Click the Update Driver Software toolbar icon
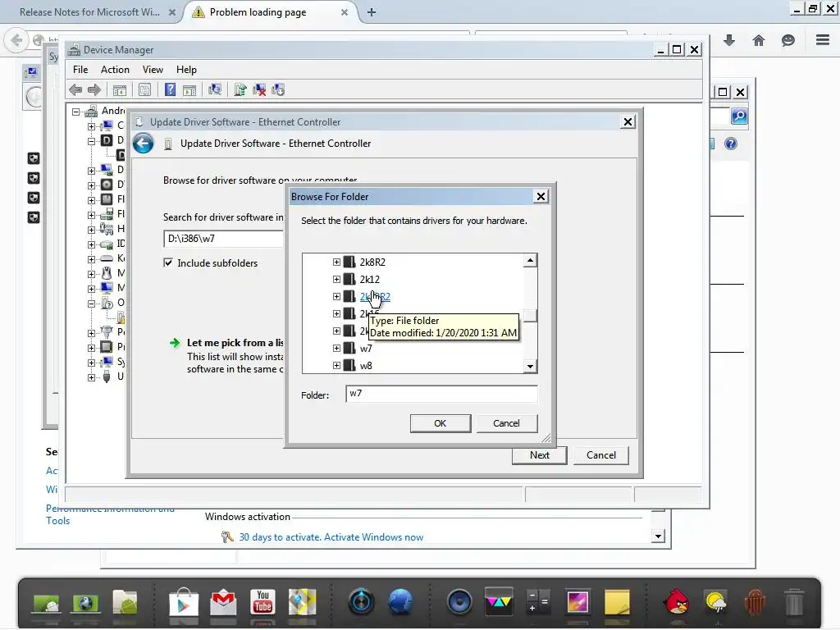Image resolution: width=840 pixels, height=630 pixels. click(240, 89)
